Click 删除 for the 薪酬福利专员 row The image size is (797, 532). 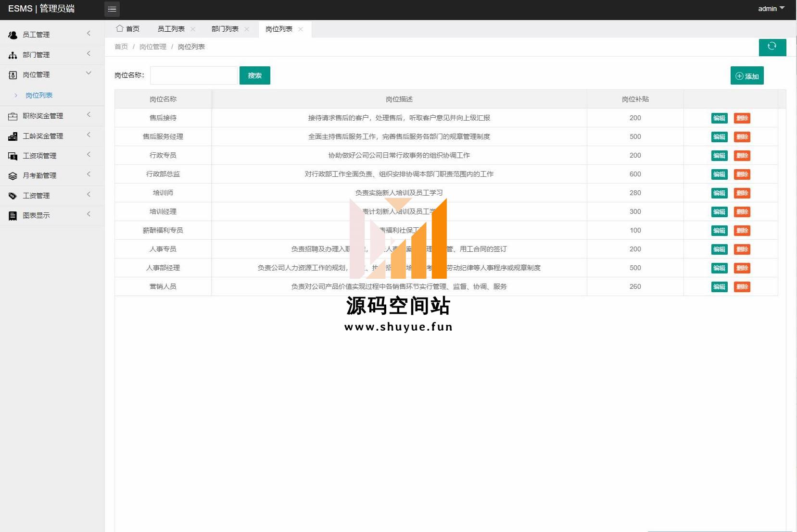(742, 231)
